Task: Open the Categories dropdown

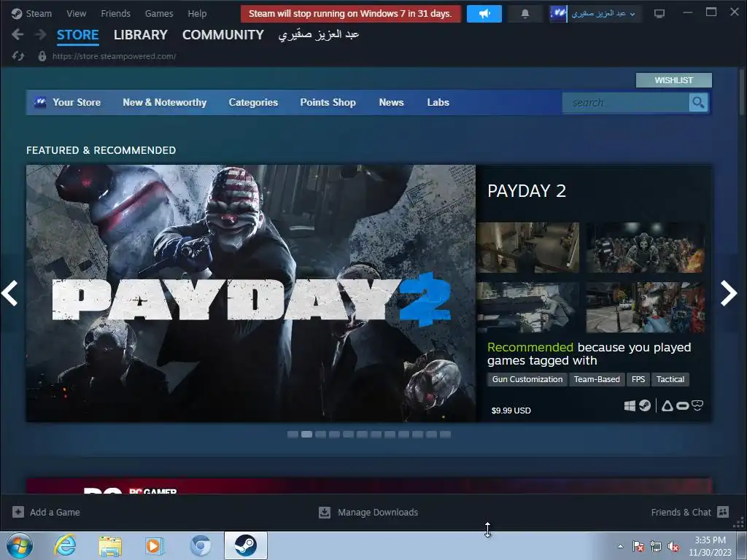Action: 253,102
